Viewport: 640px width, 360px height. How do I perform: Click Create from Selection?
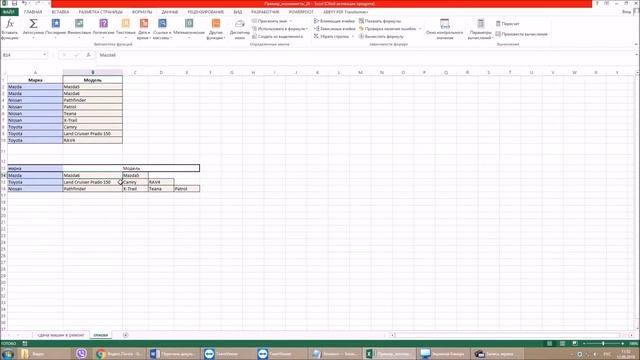pyautogui.click(x=278, y=36)
